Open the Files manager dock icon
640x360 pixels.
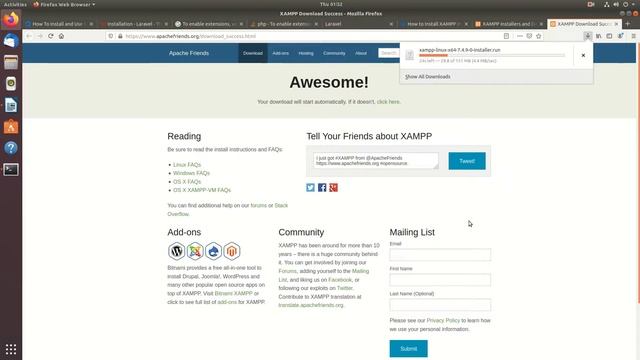coord(11,62)
